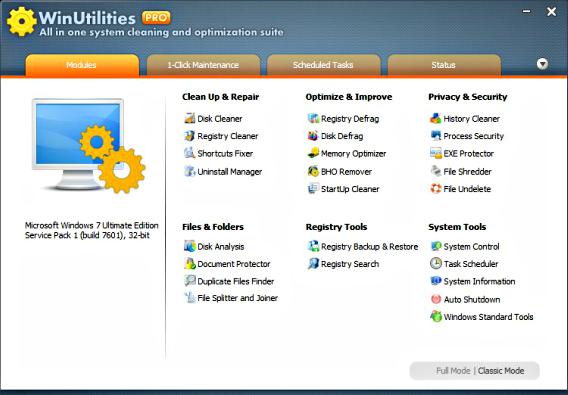Click Registry Backup & Restore text link
The height and width of the screenshot is (395, 568).
pos(369,246)
